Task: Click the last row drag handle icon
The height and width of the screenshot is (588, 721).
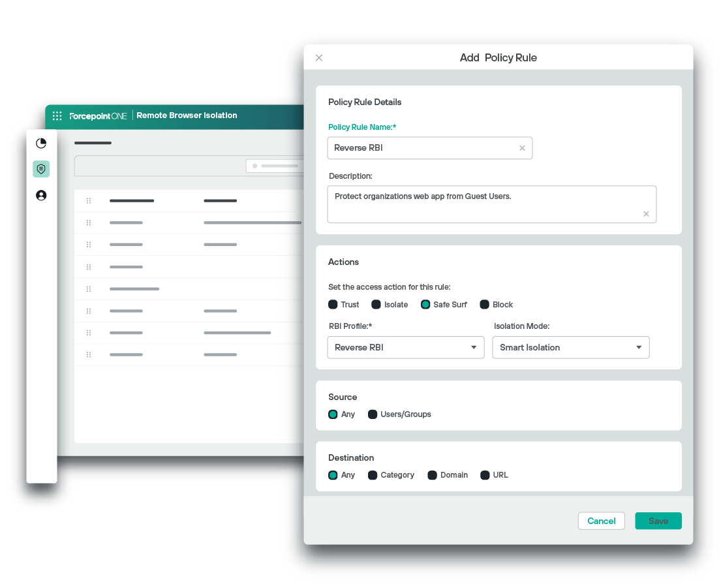Action: (89, 355)
